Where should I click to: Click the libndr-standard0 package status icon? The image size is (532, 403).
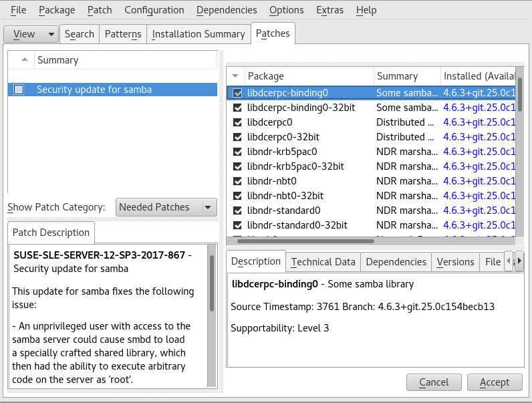237,211
